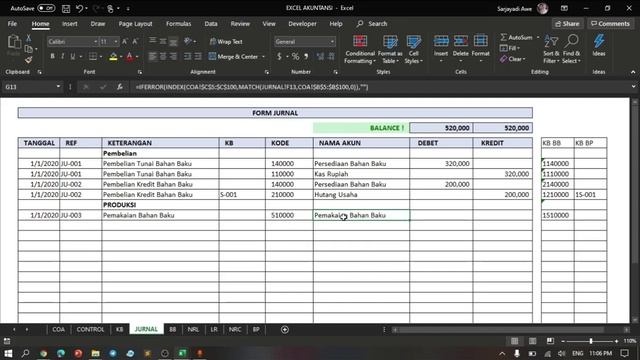Click the Excel icon in the taskbar
Viewport: 640px width, 360px height.
point(182,353)
